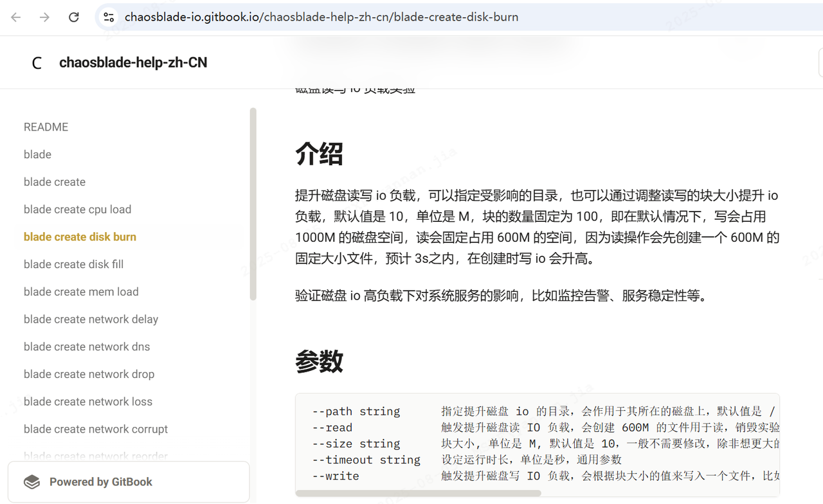Click the --write parameter in code block
Image resolution: width=823 pixels, height=504 pixels.
(x=335, y=476)
